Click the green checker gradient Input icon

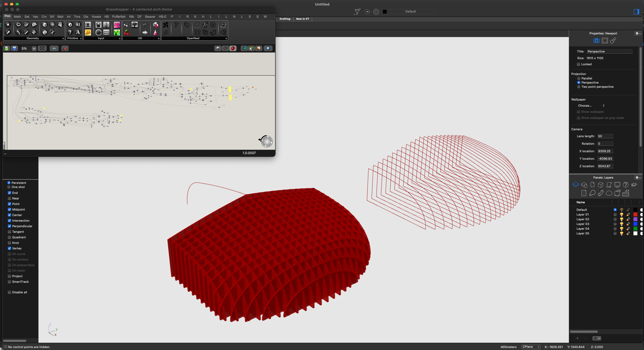pyautogui.click(x=117, y=32)
